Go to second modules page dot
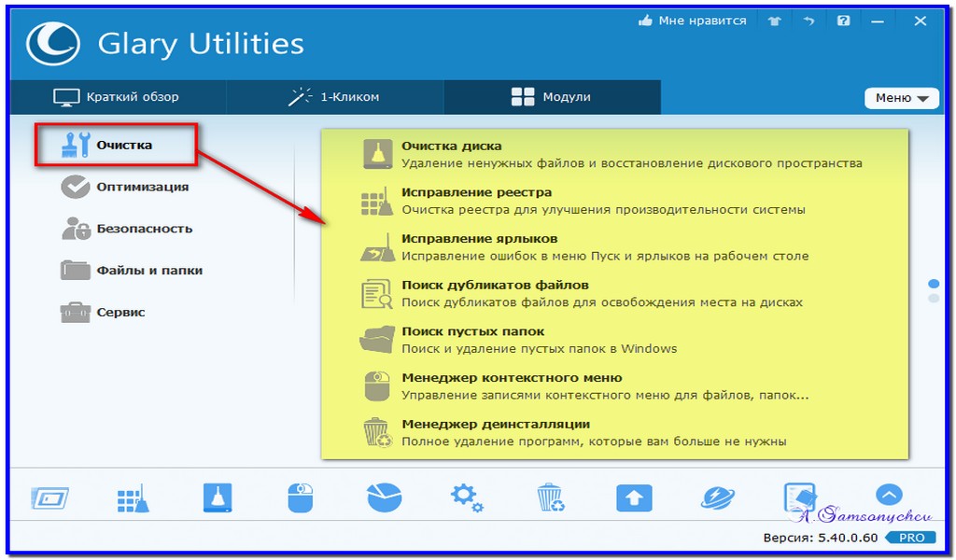This screenshot has height=560, width=956. point(934,299)
